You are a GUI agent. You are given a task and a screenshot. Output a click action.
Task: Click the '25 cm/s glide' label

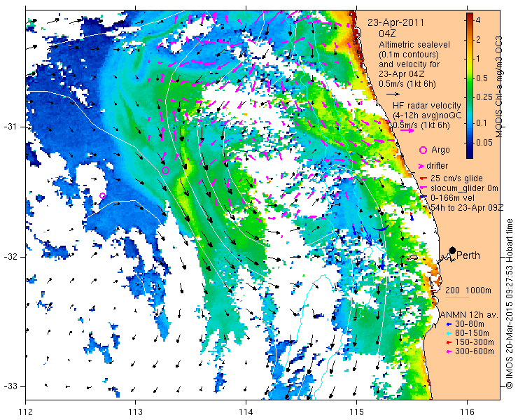pyautogui.click(x=456, y=178)
